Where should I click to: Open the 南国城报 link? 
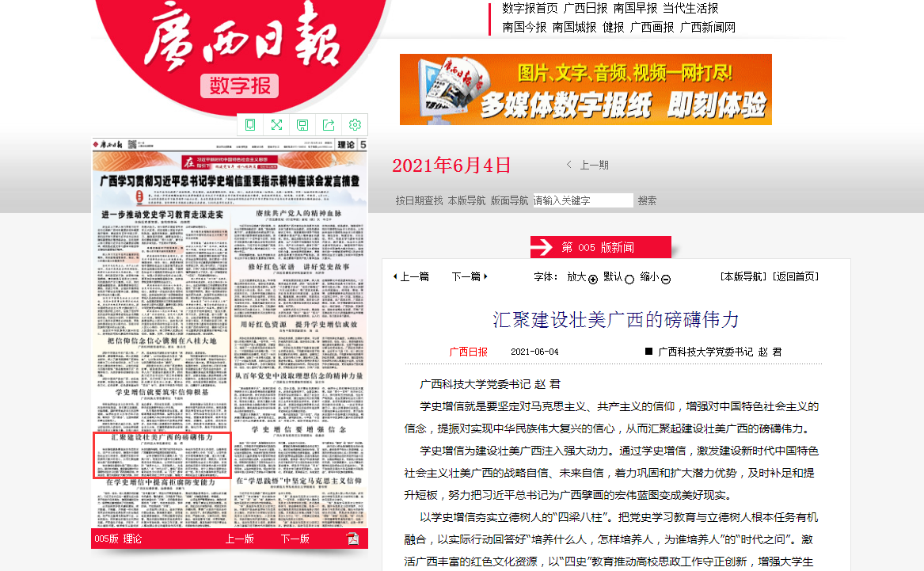575,27
